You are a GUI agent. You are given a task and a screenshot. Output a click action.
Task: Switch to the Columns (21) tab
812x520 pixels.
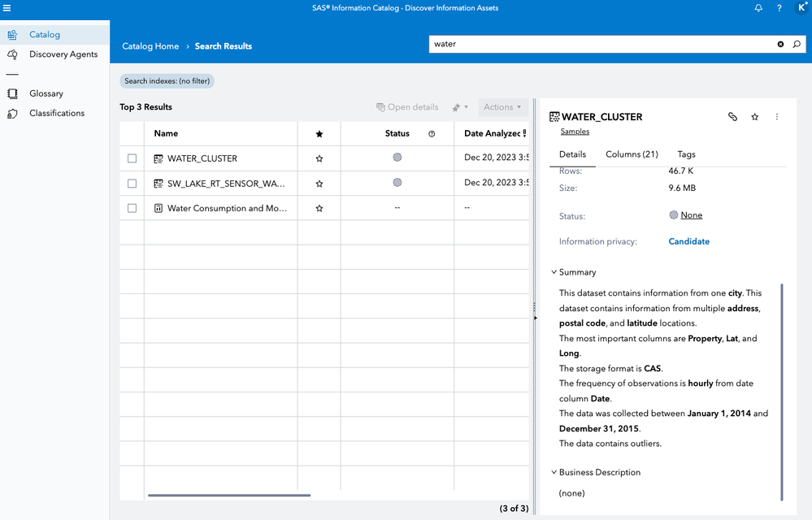click(632, 154)
